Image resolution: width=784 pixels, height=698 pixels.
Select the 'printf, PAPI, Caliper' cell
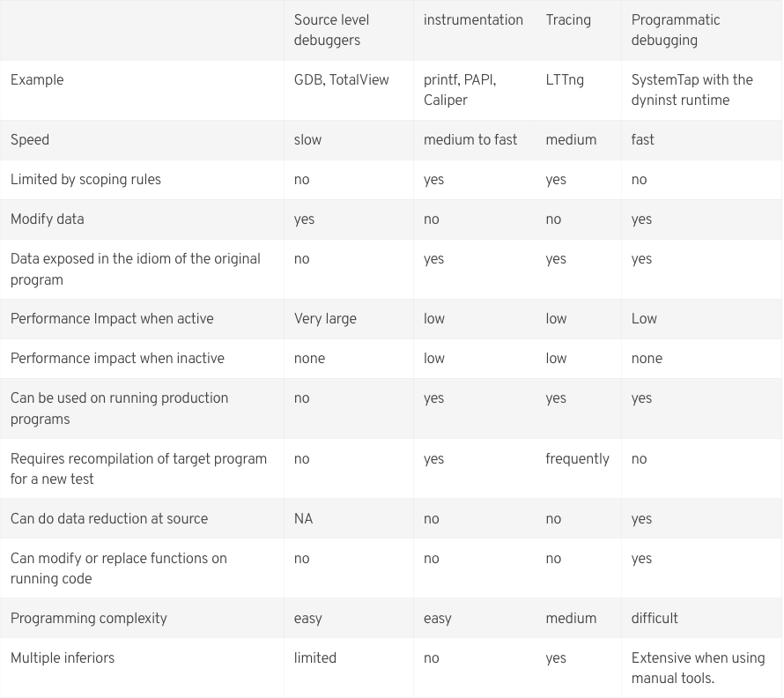tap(460, 90)
